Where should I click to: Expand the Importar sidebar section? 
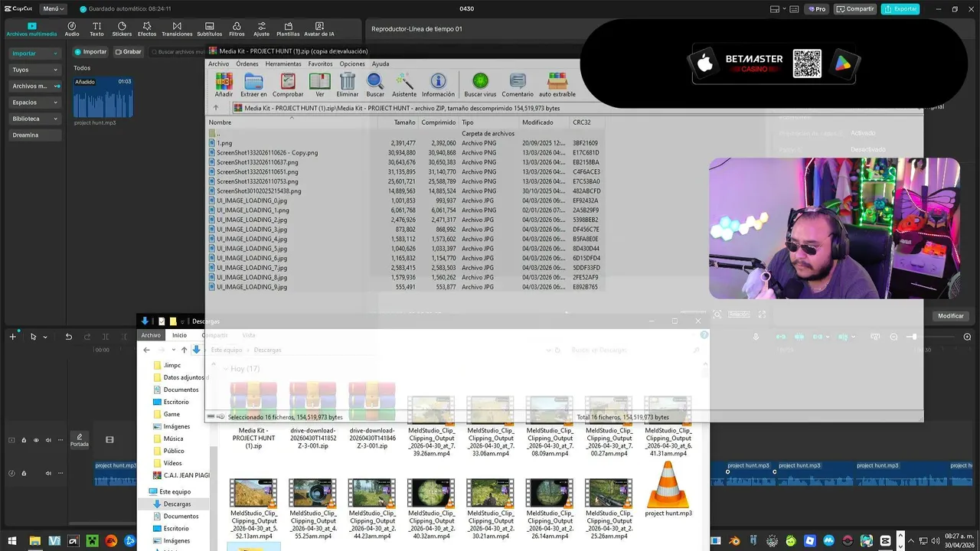[x=34, y=54]
